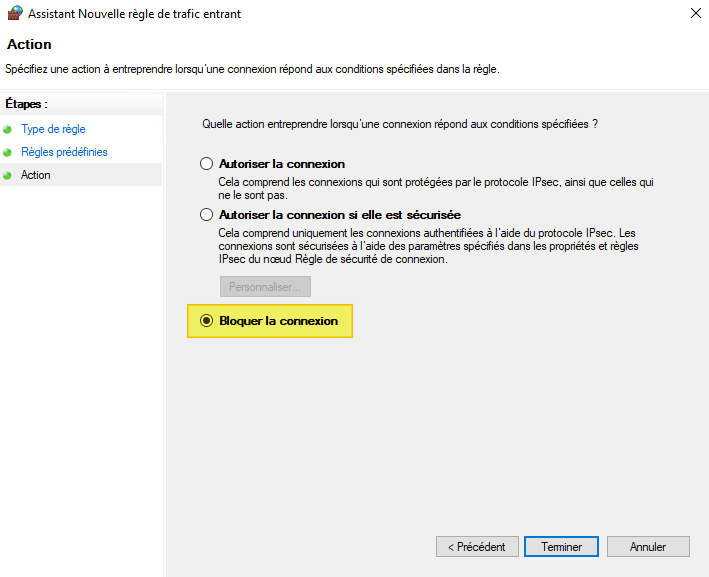Viewport: 709px width, 577px height.
Task: Go to the Type de règle step
Action: 53,129
